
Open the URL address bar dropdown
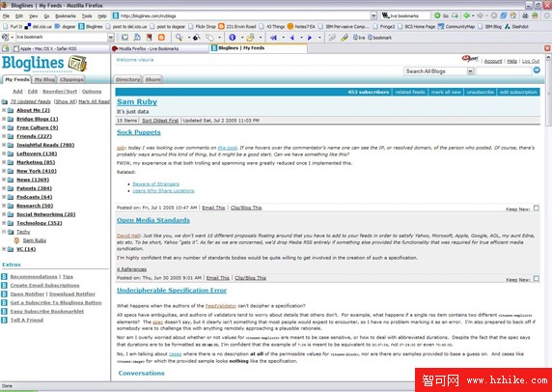(373, 15)
